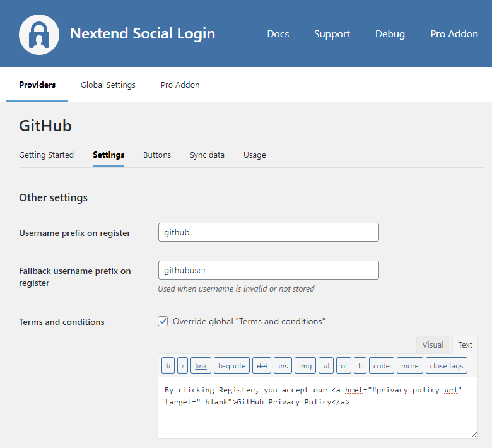Viewport: 492px width, 448px height.
Task: Toggle bold with the b button
Action: [168, 365]
